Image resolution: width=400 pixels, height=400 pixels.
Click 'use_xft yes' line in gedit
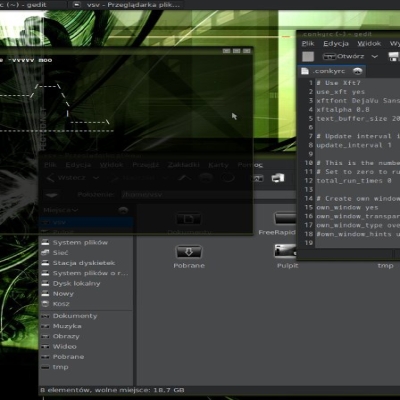point(340,92)
